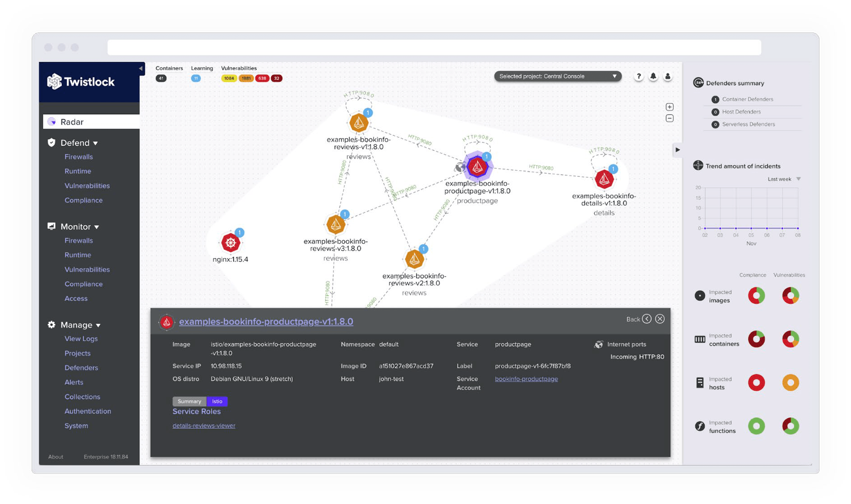This screenshot has width=851, height=504.
Task: Click impacted images vulnerabilities donut chart
Action: (x=791, y=296)
